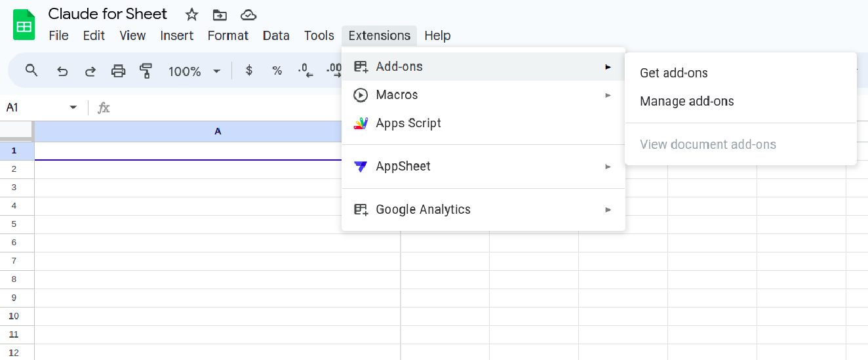Open the Insert menu
Image resolution: width=868 pixels, height=360 pixels.
[177, 35]
